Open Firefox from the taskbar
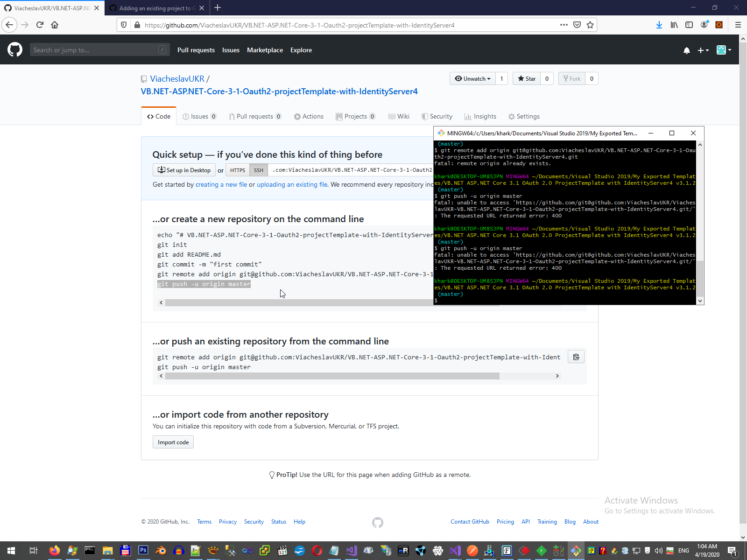 (x=55, y=551)
